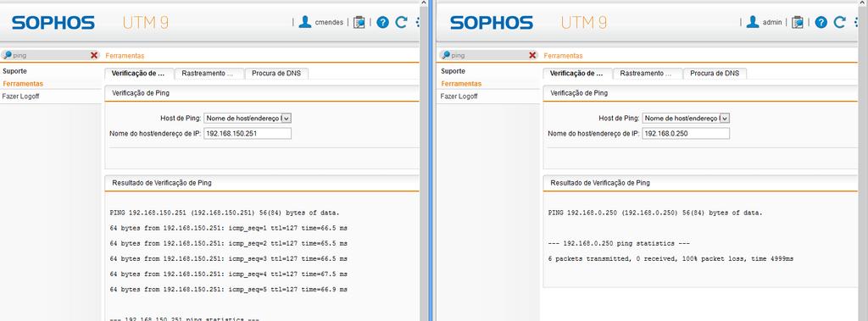Viewport: 868px width, 321px height.
Task: Select Verificação de Ping tab in right window
Action: (576, 73)
